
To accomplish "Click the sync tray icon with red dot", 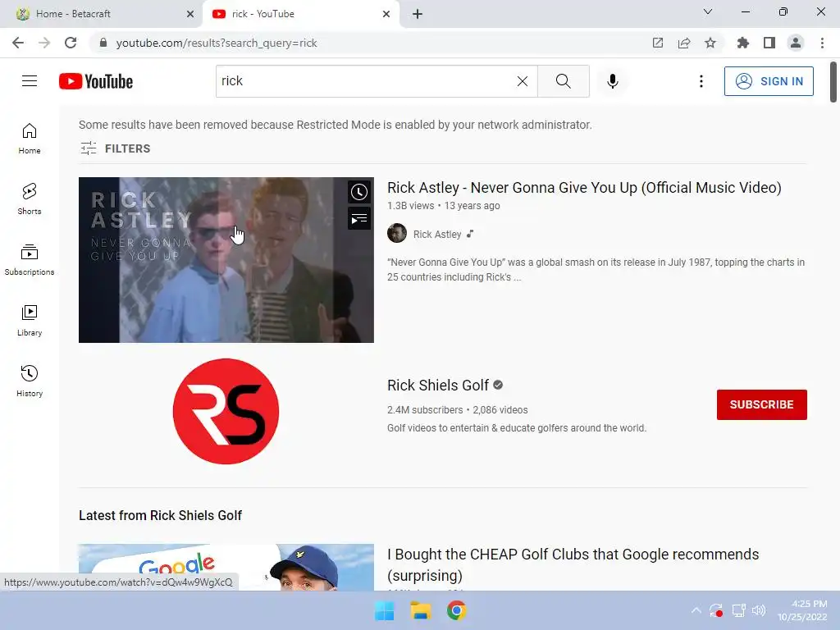I will coord(716,610).
